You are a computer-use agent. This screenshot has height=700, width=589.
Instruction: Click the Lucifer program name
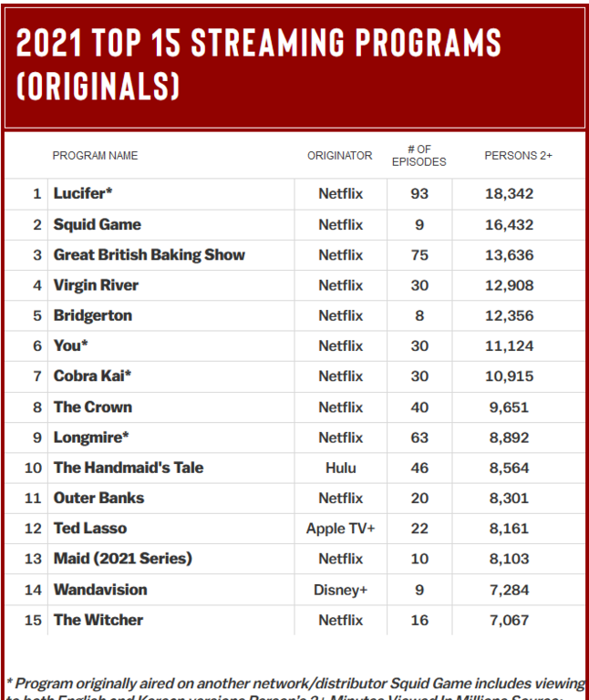coord(83,194)
